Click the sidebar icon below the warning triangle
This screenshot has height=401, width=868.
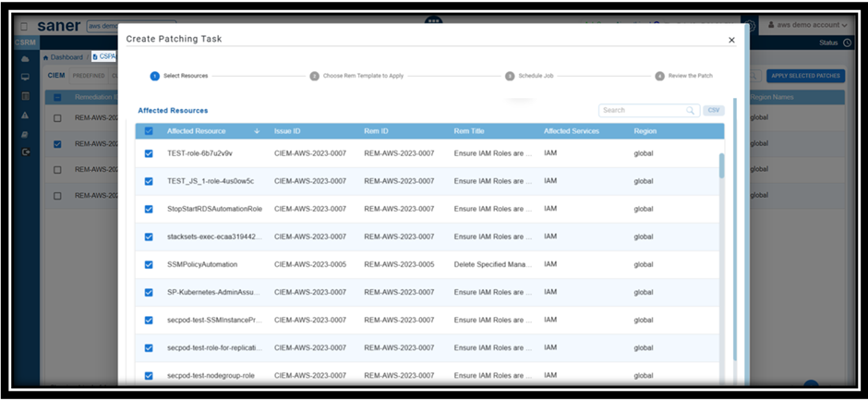[25, 134]
